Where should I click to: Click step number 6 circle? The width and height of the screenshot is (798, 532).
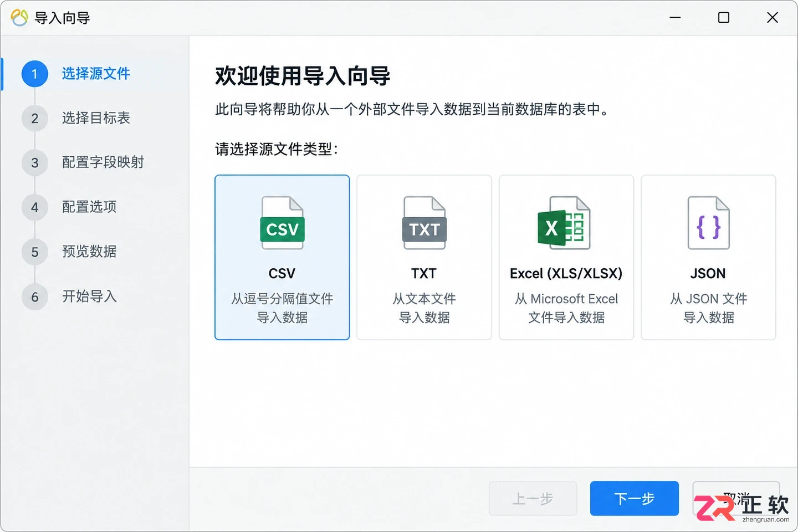pyautogui.click(x=35, y=296)
